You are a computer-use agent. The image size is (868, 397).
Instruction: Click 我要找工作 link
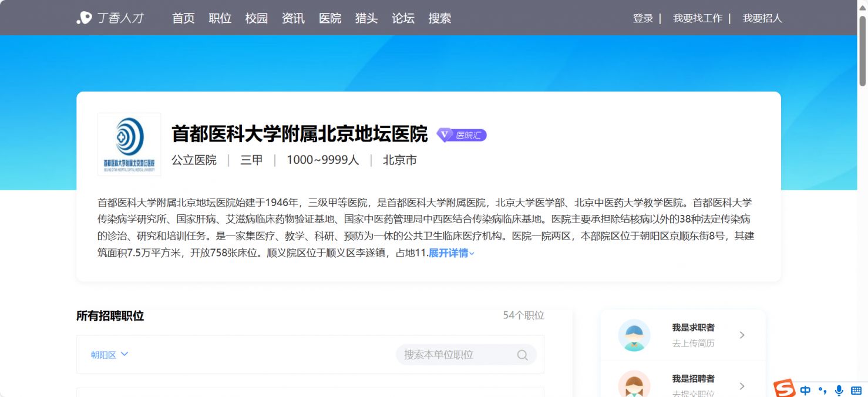(x=698, y=18)
